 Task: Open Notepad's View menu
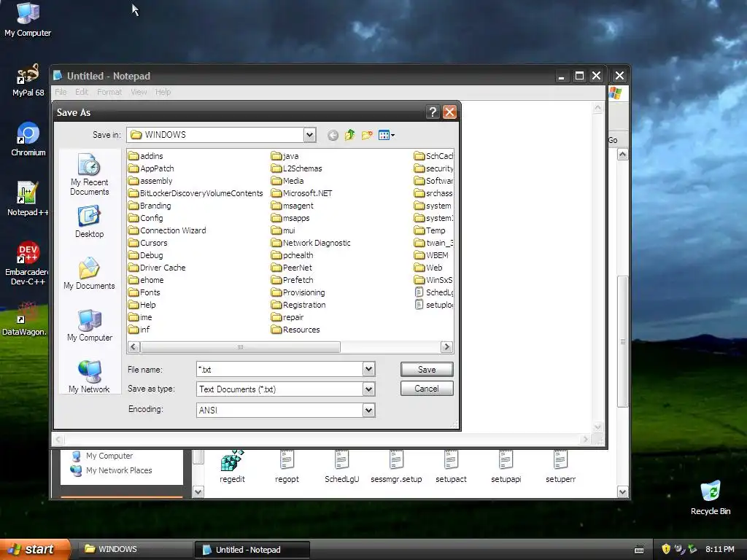(x=139, y=92)
